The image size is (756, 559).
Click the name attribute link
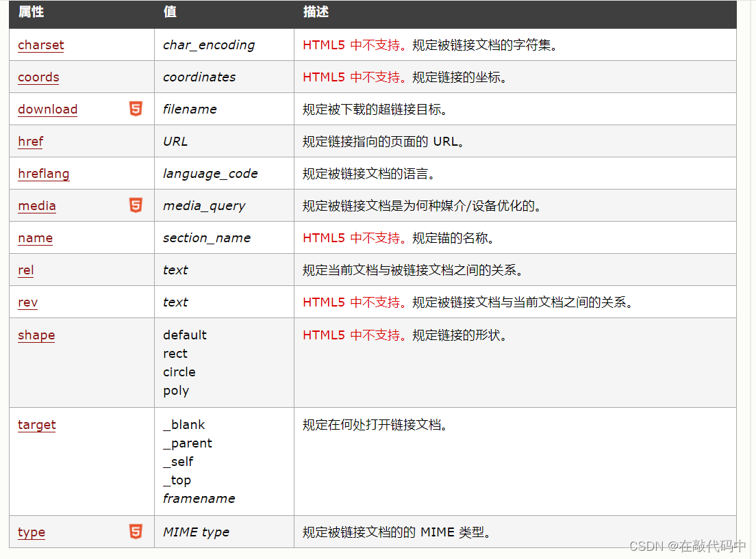pyautogui.click(x=35, y=238)
